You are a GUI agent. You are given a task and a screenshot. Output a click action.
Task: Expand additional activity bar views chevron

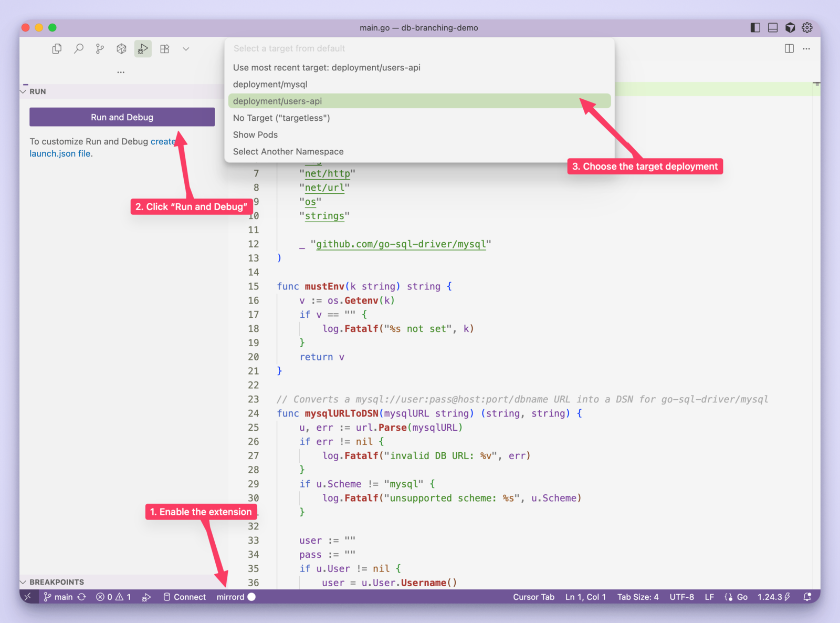coord(186,49)
